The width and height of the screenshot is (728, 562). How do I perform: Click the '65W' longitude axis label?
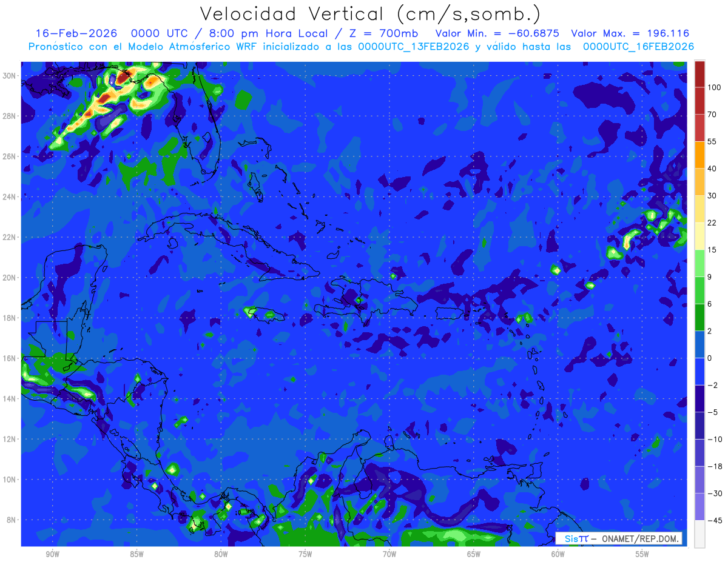click(474, 554)
